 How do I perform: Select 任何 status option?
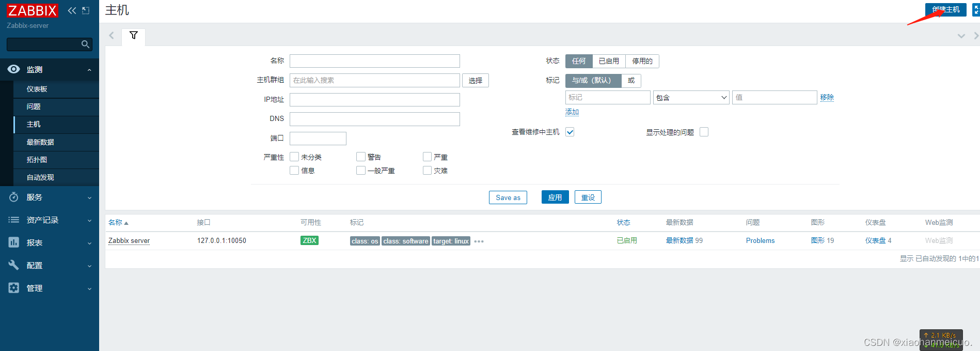pos(579,61)
